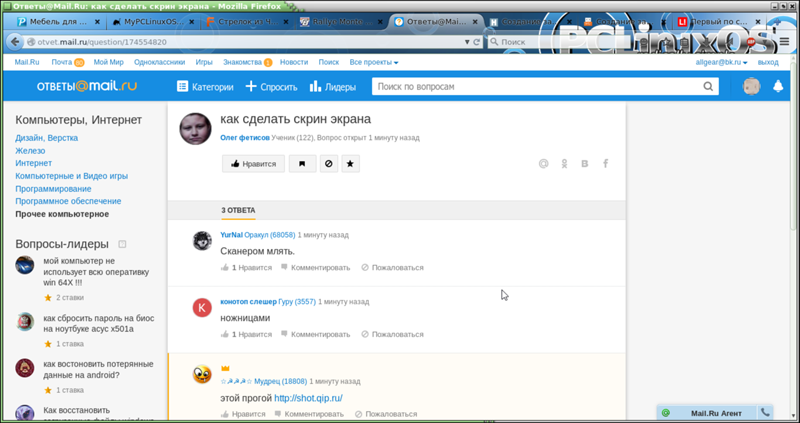Image resolution: width=800 pixels, height=423 pixels.
Task: Share the question via Facebook icon
Action: 605,163
